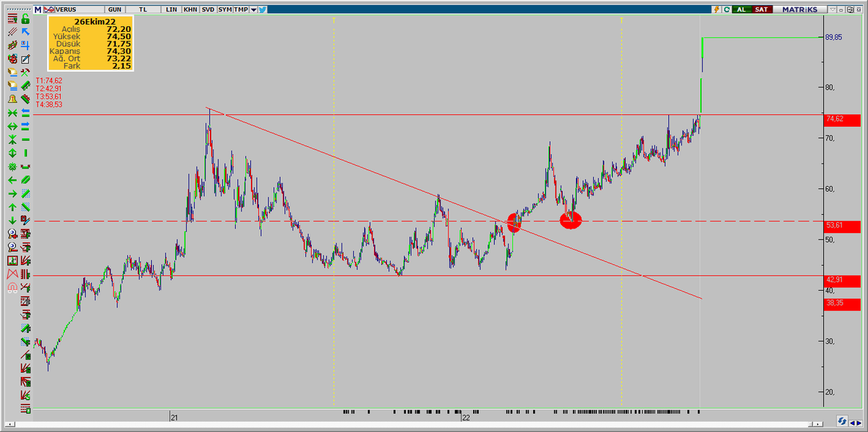The width and height of the screenshot is (868, 432).
Task: Click the T4:38,53 trend label
Action: (49, 105)
